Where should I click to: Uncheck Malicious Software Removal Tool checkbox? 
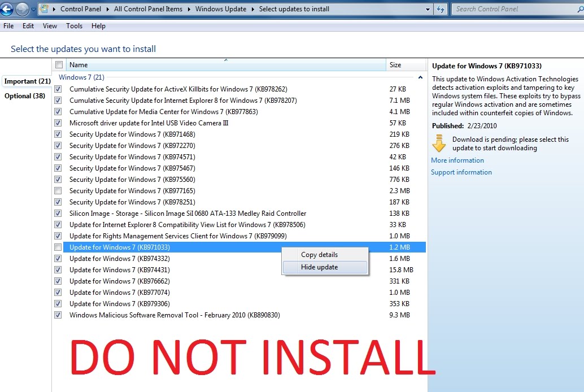(x=58, y=315)
